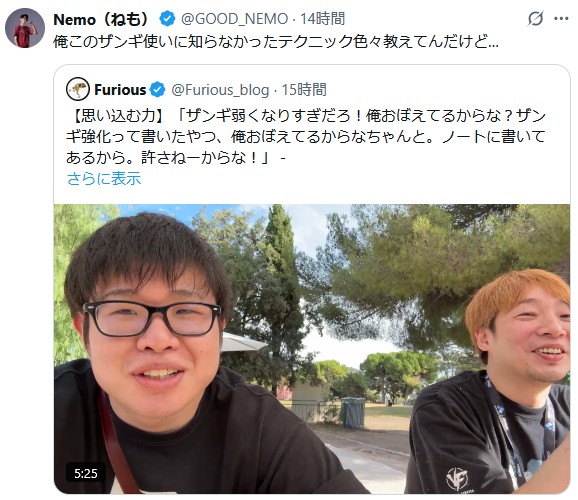Open the @GOOD_NEMO handle link

234,19
